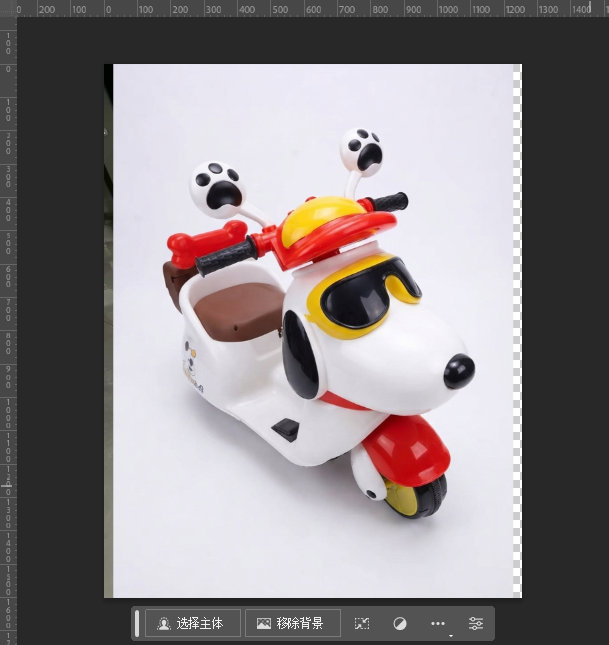Click the 选择主体 (Select Subject) button

[x=193, y=624]
